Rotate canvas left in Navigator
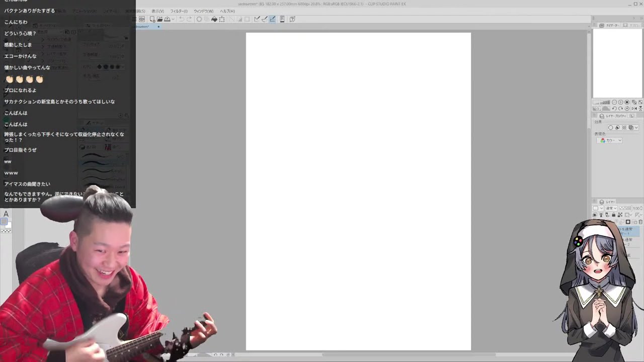The image size is (644, 362). (x=614, y=109)
